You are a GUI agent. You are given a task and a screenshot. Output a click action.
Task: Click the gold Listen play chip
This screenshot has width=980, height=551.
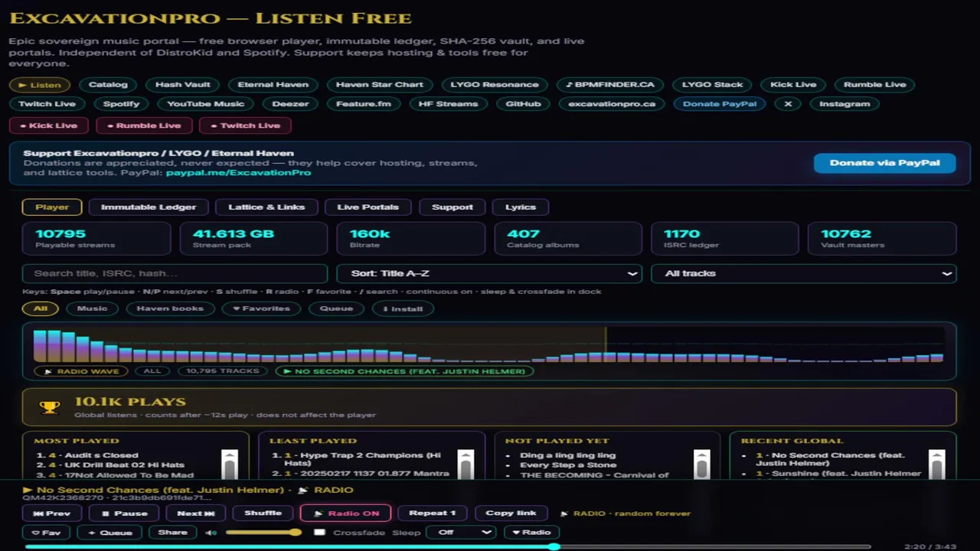[x=40, y=85]
